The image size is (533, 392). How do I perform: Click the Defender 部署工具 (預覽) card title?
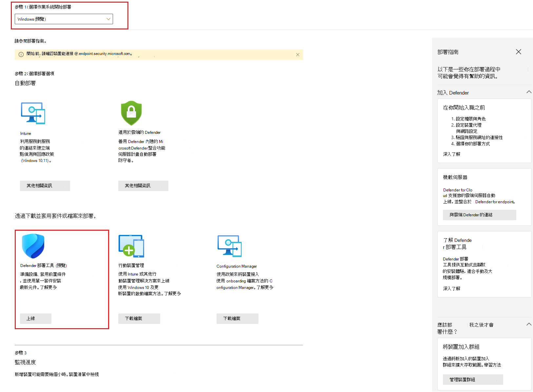click(x=44, y=265)
